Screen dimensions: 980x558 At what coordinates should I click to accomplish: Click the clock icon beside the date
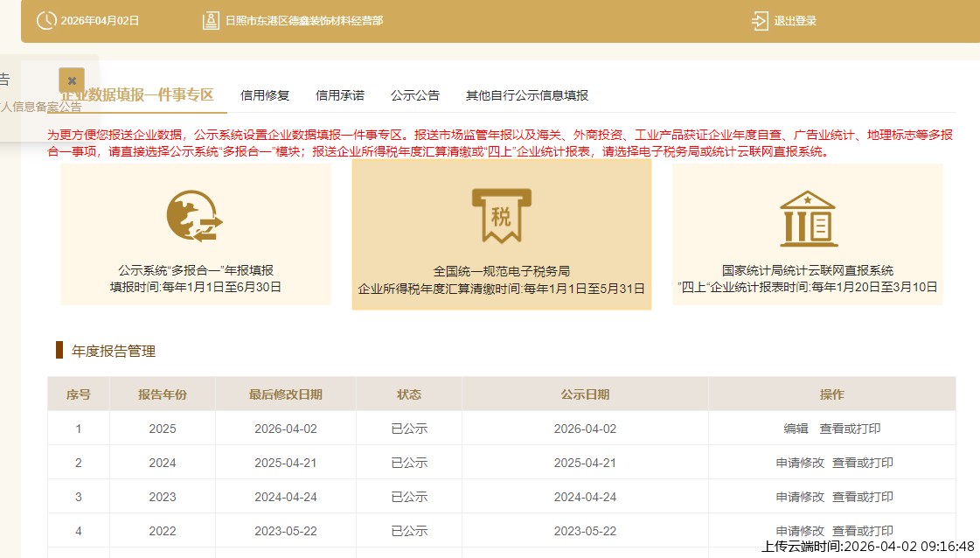click(46, 20)
